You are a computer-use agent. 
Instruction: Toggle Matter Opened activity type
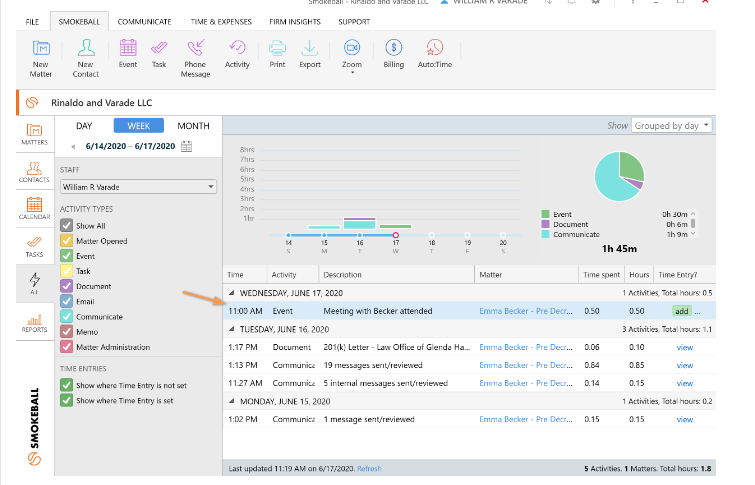[x=66, y=241]
